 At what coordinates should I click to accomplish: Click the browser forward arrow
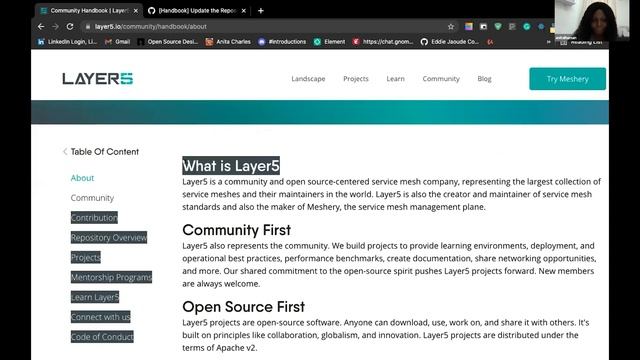click(55, 27)
